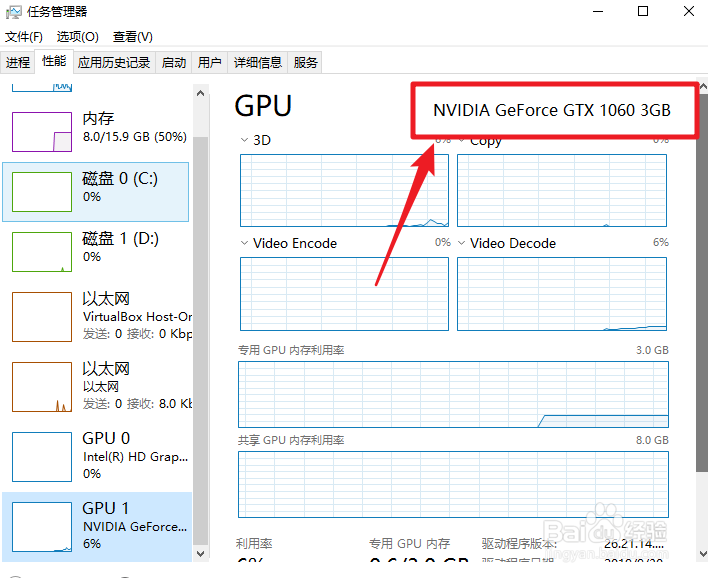The height and width of the screenshot is (578, 708).
Task: Select the 性能 tab
Action: point(54,61)
